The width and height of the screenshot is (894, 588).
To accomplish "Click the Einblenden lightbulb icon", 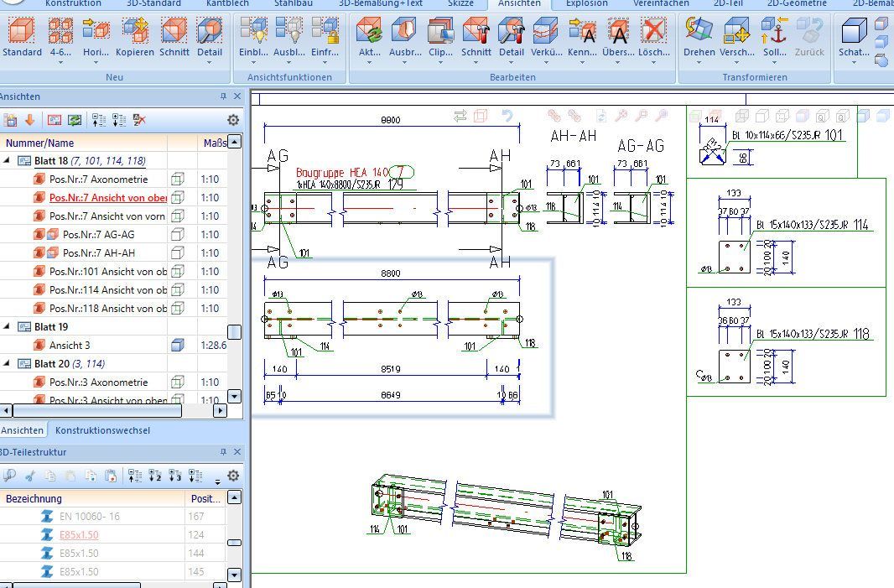I will click(253, 32).
